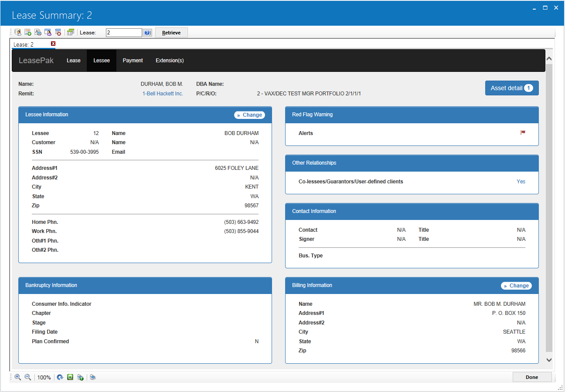The width and height of the screenshot is (565, 392).
Task: Click the scroll down arrow
Action: click(549, 360)
